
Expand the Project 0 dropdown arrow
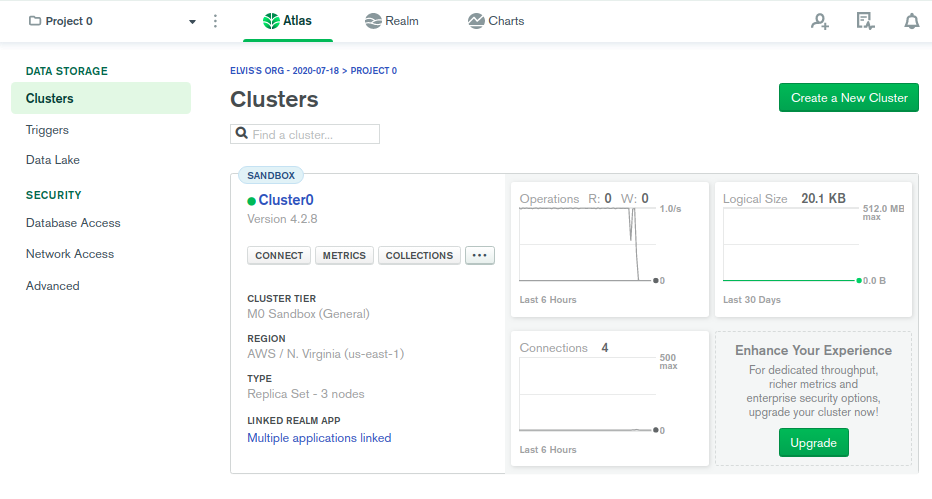192,22
